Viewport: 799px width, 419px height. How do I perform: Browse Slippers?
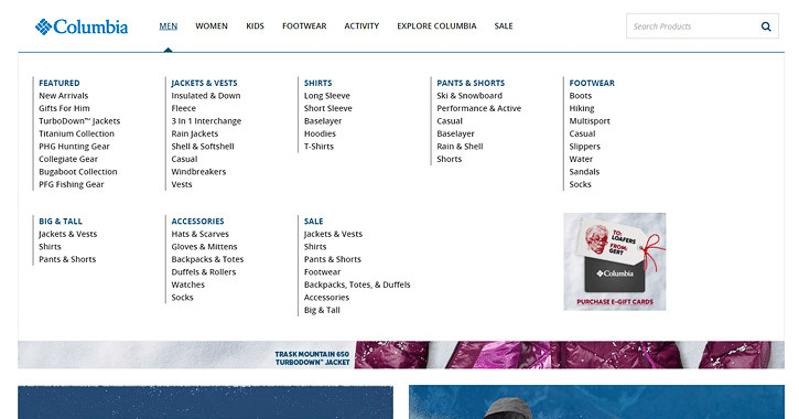click(x=585, y=146)
